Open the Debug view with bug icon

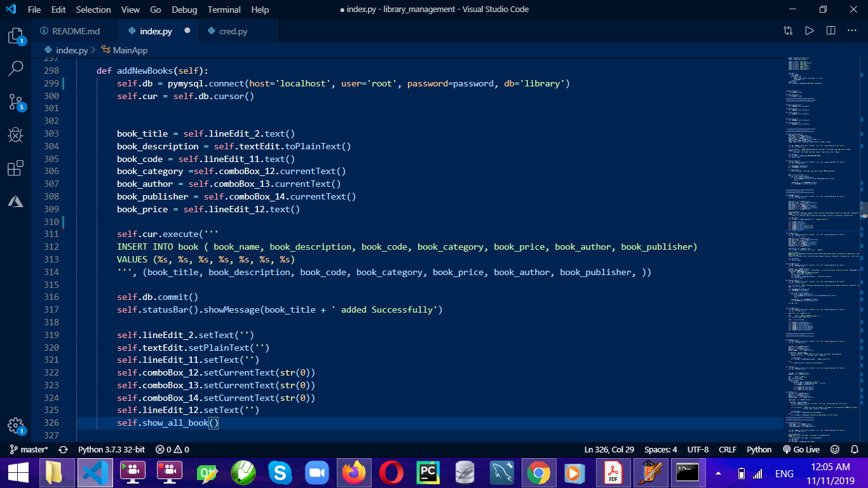[x=15, y=135]
